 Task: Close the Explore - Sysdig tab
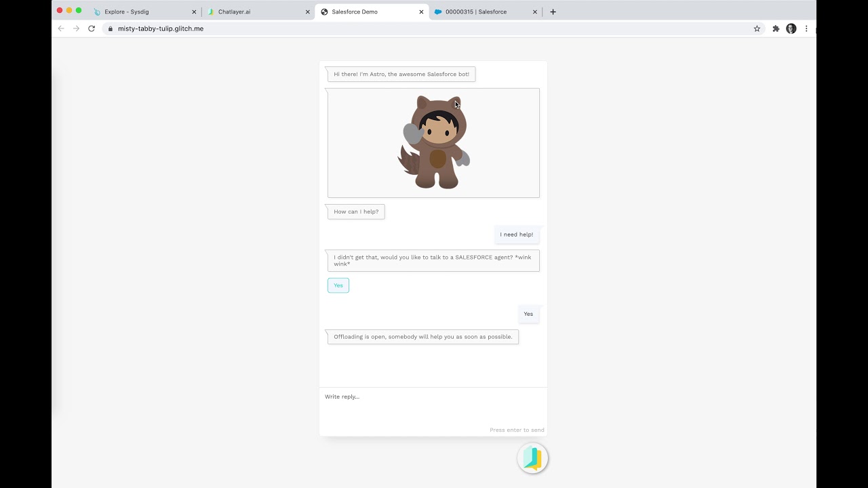point(194,12)
